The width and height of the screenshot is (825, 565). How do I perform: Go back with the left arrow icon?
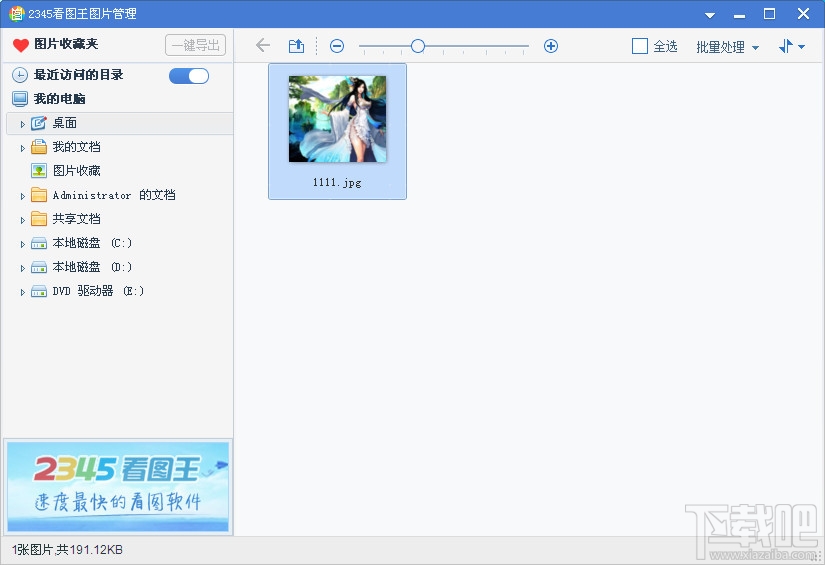(263, 46)
